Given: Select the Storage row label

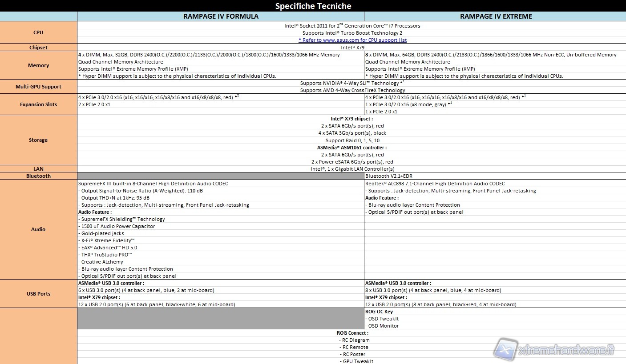Looking at the screenshot, I should pyautogui.click(x=38, y=140).
